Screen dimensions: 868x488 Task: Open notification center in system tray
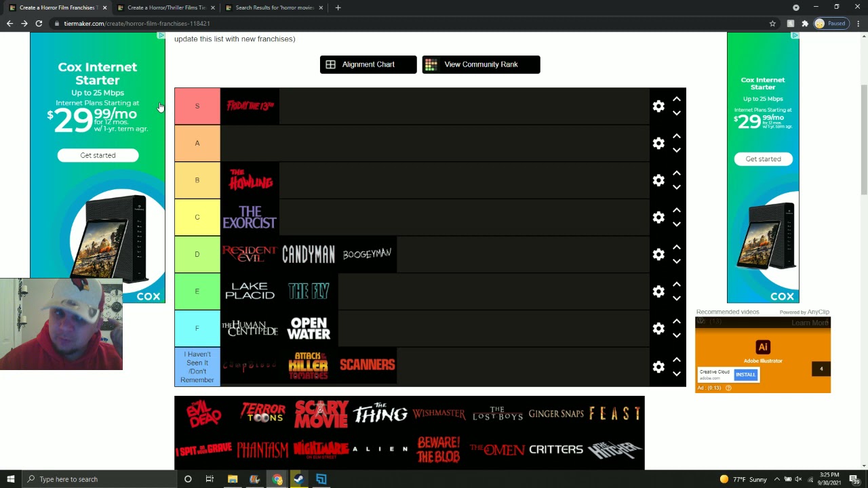coord(854,479)
